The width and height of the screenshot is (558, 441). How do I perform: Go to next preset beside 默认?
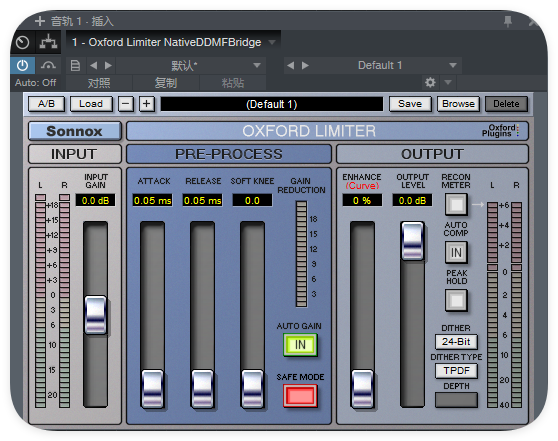(108, 65)
